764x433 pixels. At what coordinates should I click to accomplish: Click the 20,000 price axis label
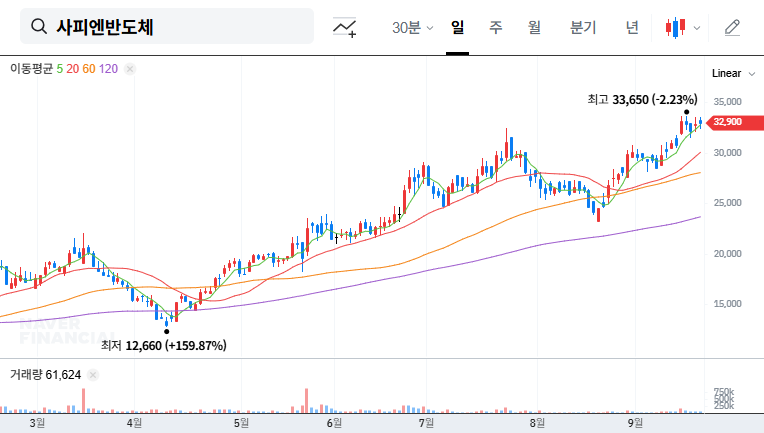(727, 254)
